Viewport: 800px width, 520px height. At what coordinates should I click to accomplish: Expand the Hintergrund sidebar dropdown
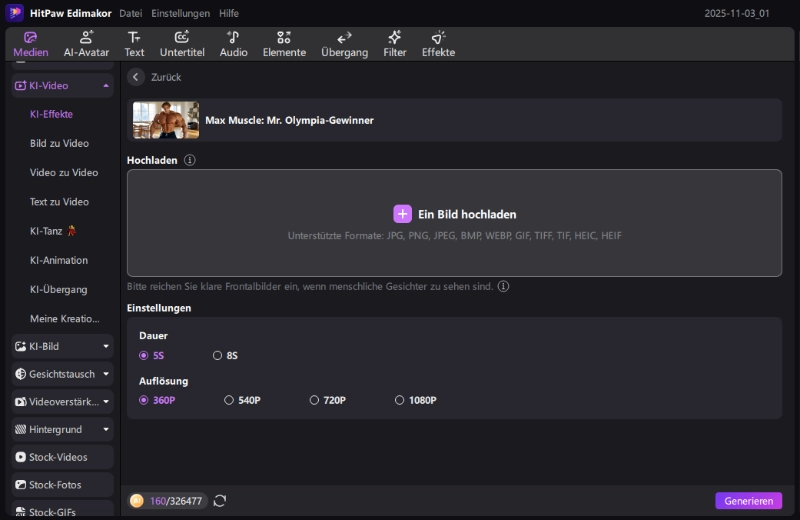coord(106,429)
